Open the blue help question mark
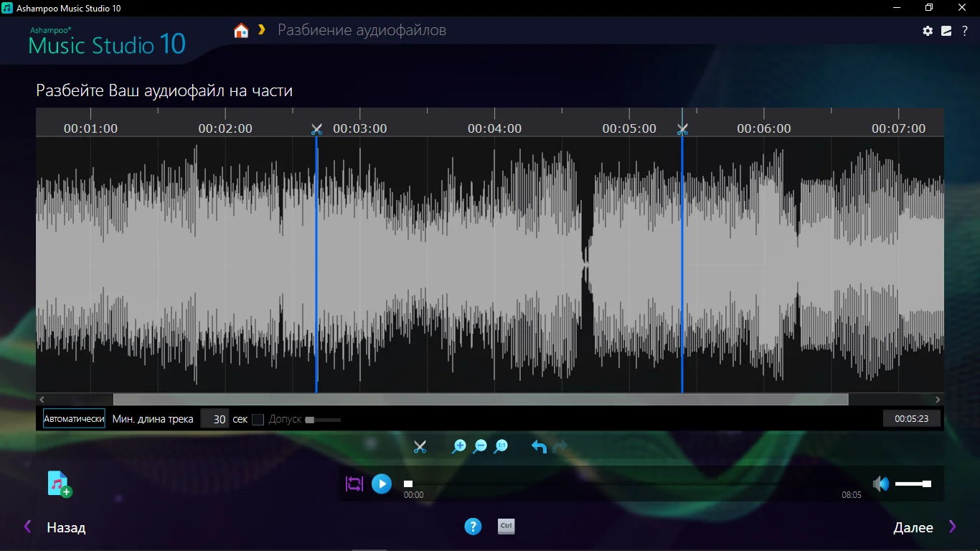 click(x=472, y=527)
